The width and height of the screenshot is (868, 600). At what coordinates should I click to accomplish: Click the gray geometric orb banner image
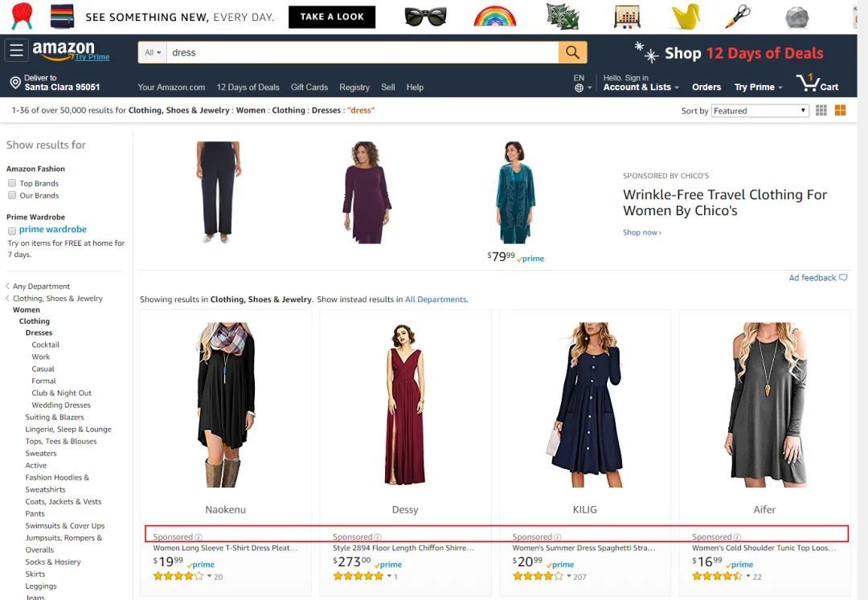[x=797, y=17]
